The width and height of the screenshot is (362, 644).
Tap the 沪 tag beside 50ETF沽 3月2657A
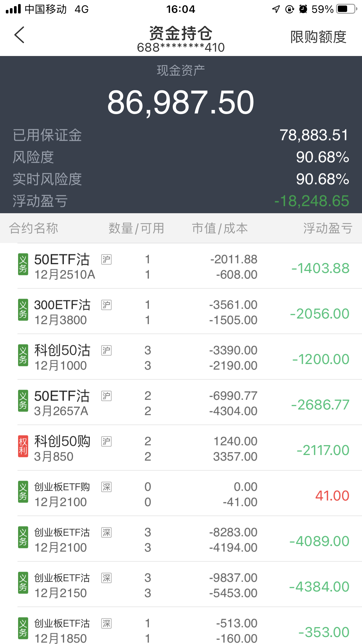pos(106,396)
